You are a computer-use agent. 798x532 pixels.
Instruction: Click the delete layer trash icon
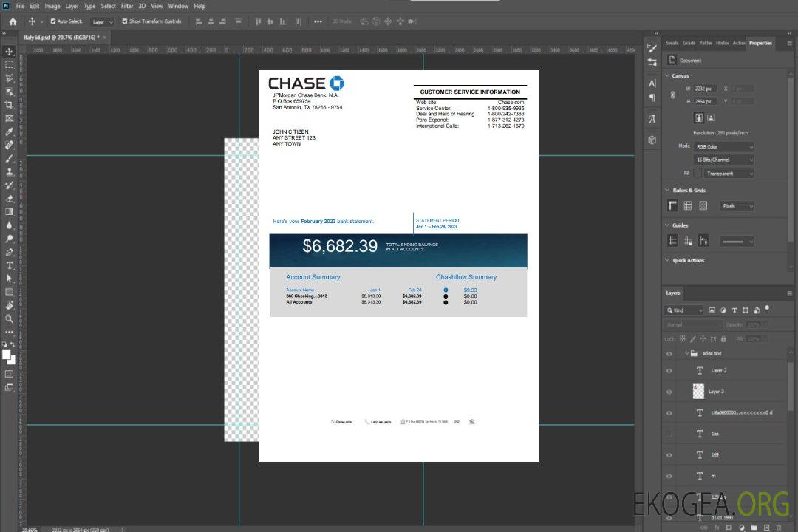coord(779,528)
